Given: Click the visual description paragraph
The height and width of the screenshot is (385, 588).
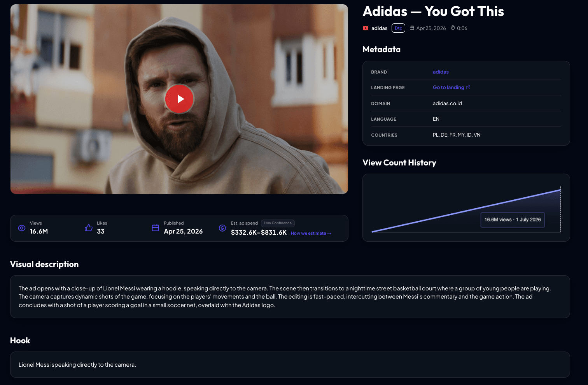Looking at the screenshot, I should (x=285, y=297).
